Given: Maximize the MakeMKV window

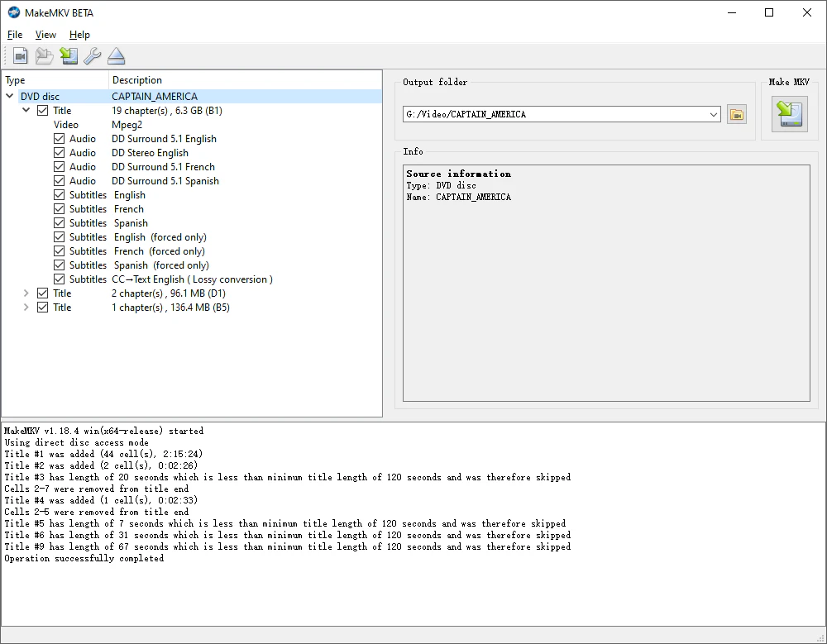Looking at the screenshot, I should point(769,12).
